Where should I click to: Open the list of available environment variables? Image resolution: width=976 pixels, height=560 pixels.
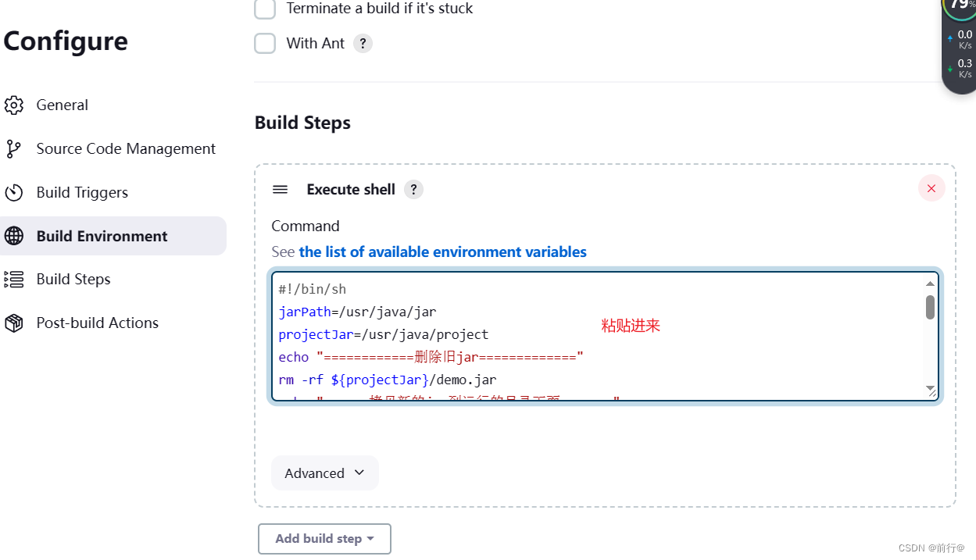pos(443,251)
